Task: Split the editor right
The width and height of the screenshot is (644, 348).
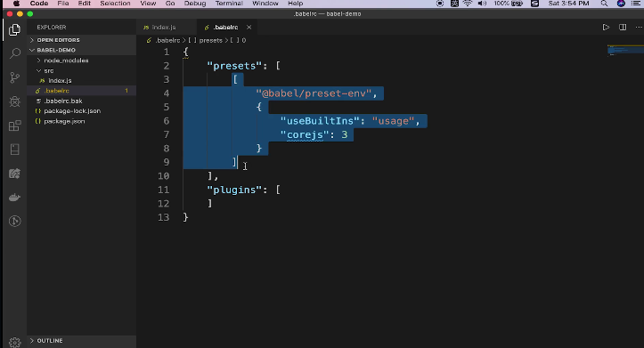Action: tap(623, 27)
